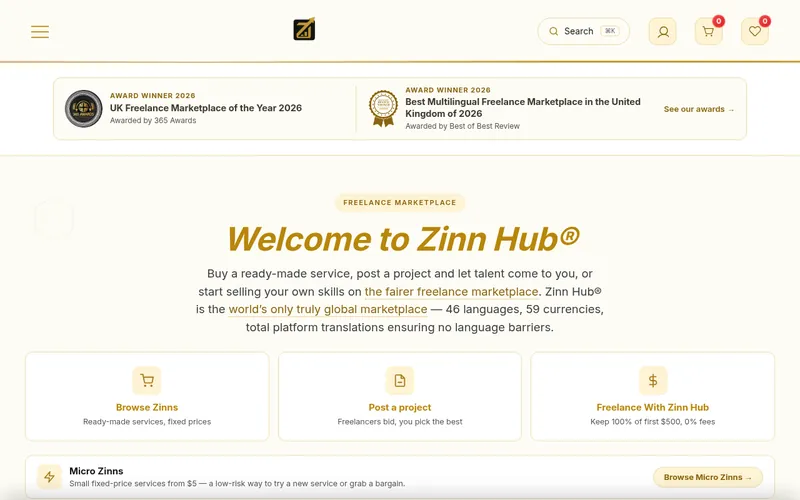800x500 pixels.
Task: Open world's only truly global marketplace link
Action: pos(328,310)
